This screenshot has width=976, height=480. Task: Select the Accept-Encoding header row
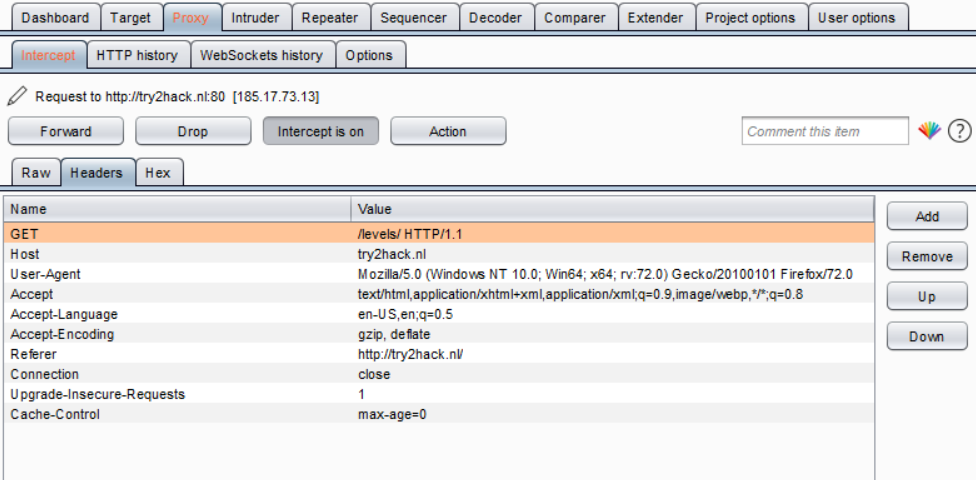[x=439, y=334]
